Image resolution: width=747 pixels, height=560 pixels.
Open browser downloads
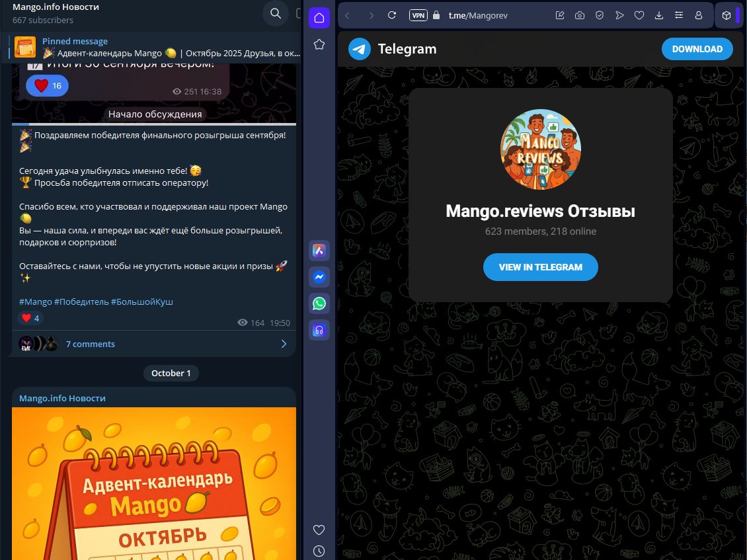coord(659,15)
